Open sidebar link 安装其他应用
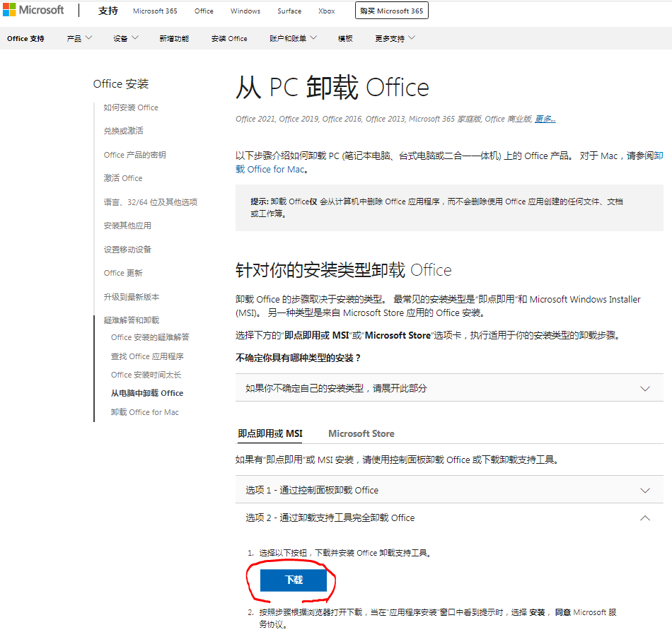This screenshot has height=637, width=672. [x=127, y=226]
